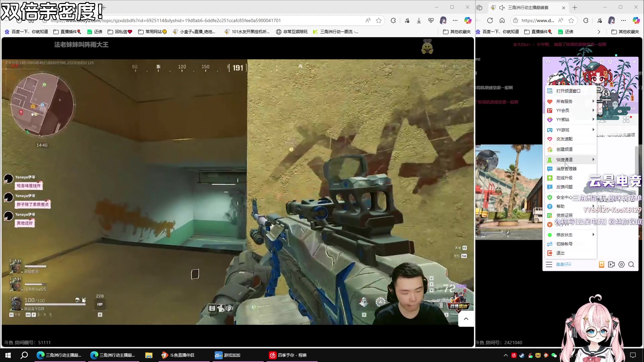Open the YY main menu (hamburger icon)
The image size is (644, 362).
click(x=549, y=264)
